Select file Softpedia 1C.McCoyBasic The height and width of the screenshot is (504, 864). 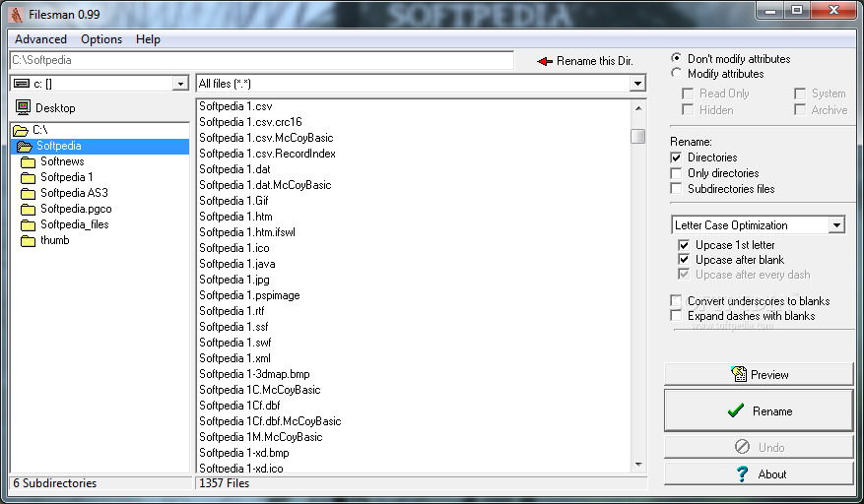[x=259, y=390]
